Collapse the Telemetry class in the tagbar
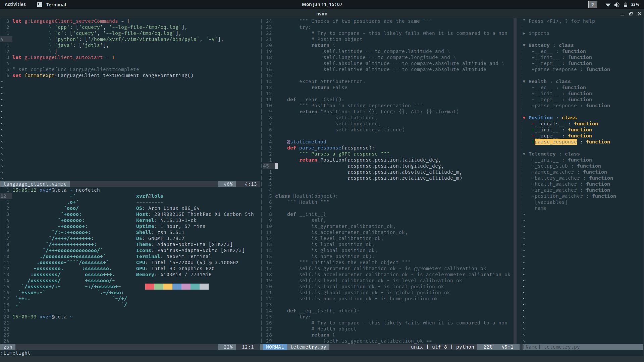Viewport: 644px width, 362px height. click(x=525, y=154)
